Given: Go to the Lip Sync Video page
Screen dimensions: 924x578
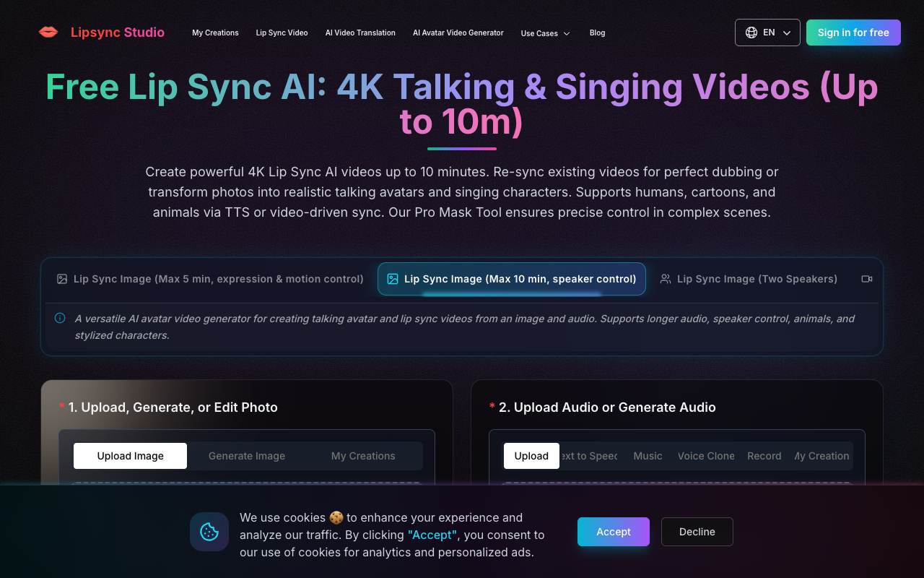Looking at the screenshot, I should (282, 33).
